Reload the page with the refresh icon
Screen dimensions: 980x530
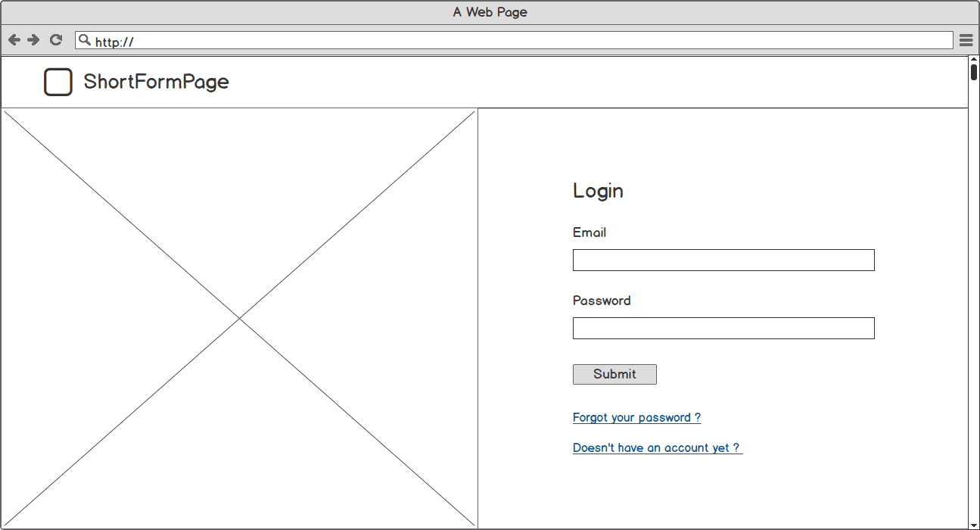pos(55,40)
